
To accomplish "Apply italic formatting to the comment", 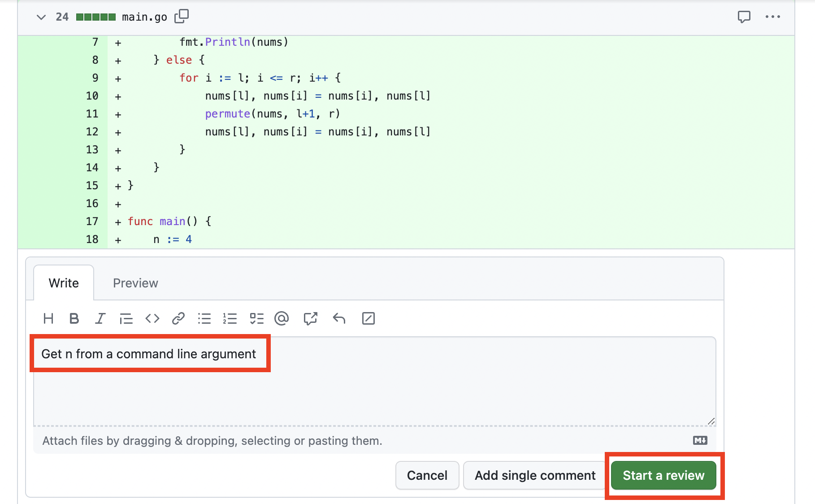I will coord(100,318).
